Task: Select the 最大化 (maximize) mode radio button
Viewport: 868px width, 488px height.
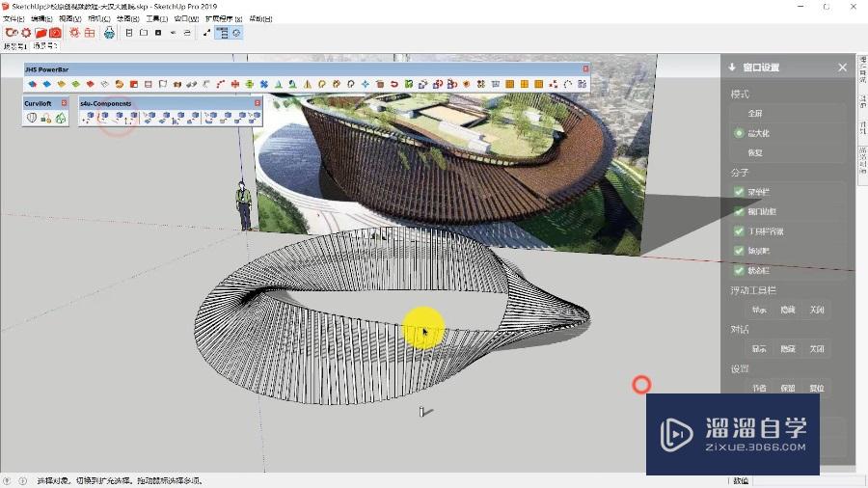Action: (x=739, y=133)
